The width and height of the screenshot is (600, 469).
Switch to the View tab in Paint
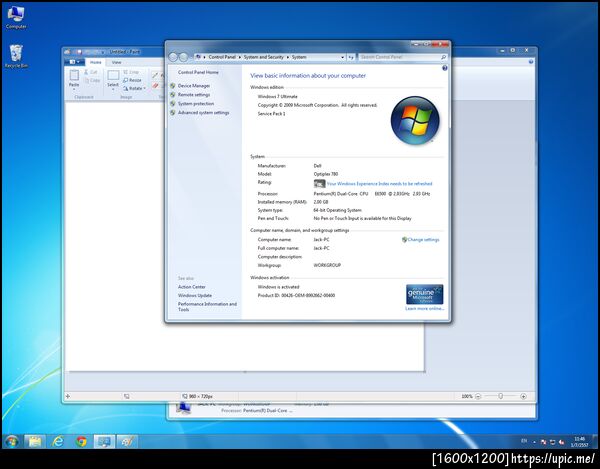click(116, 62)
